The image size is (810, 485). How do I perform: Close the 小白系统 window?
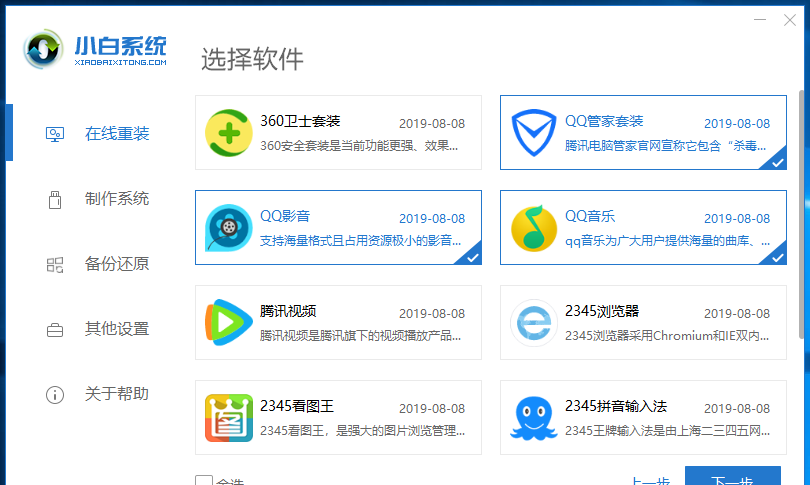click(x=790, y=20)
